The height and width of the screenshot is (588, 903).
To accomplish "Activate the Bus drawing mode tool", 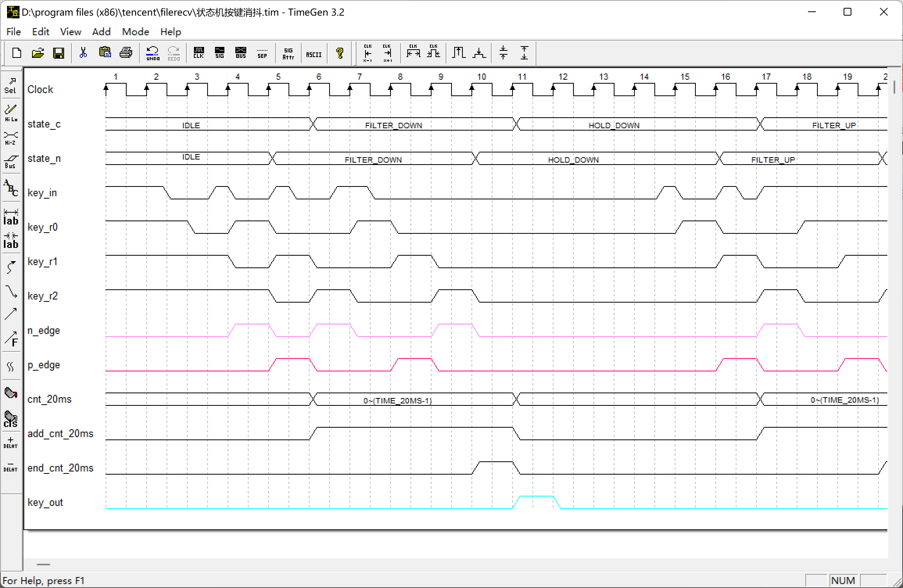I will (11, 161).
